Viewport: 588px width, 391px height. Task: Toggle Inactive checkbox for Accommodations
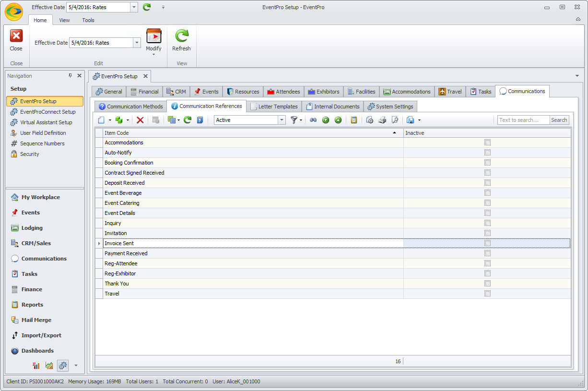pyautogui.click(x=487, y=142)
